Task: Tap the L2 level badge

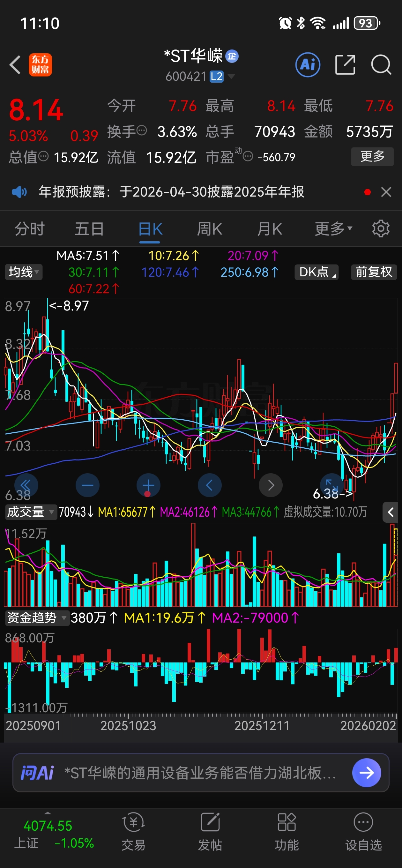Action: [216, 77]
